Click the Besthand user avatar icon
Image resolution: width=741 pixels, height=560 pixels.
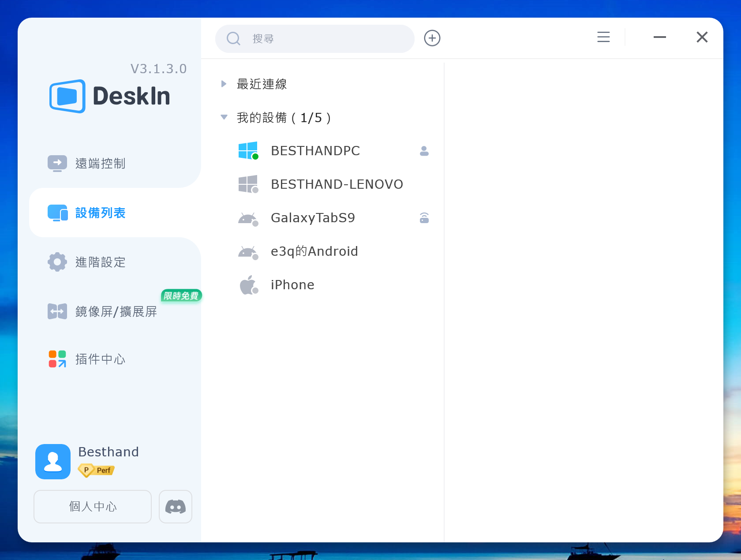point(53,461)
